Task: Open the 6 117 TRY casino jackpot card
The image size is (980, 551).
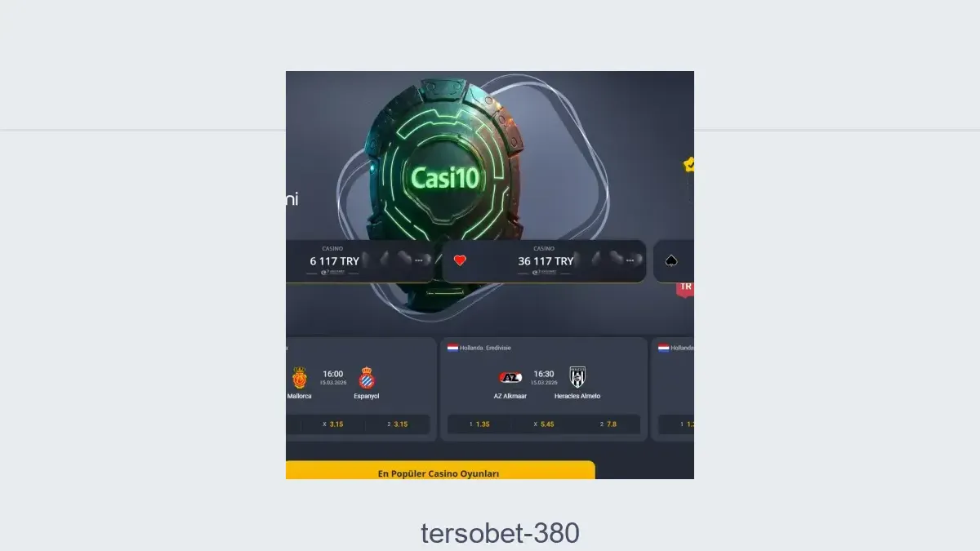Action: click(x=359, y=261)
